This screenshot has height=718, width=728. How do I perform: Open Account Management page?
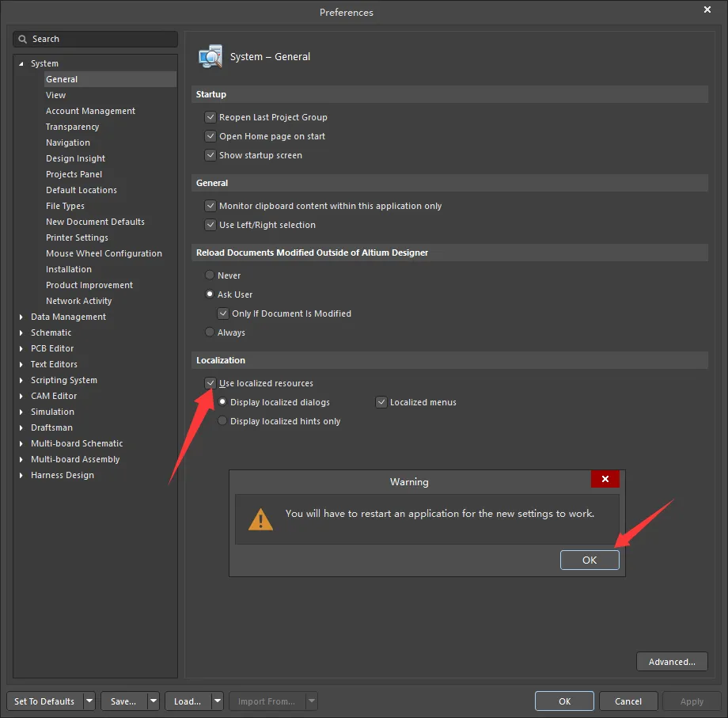point(90,111)
